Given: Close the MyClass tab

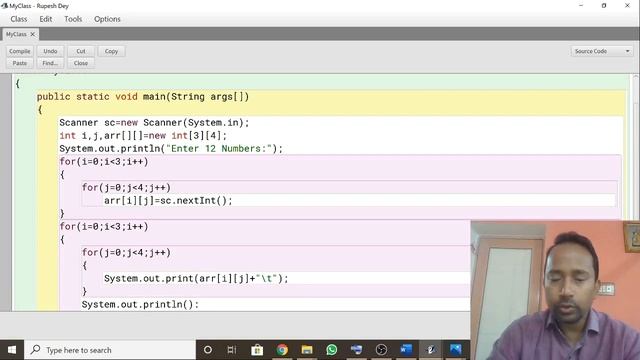Looking at the screenshot, I should click(x=33, y=34).
